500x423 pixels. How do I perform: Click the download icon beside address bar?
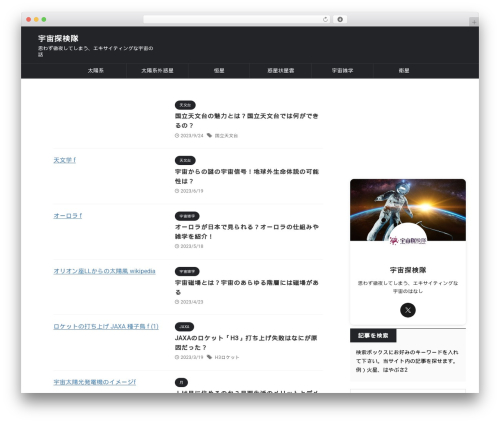[340, 20]
